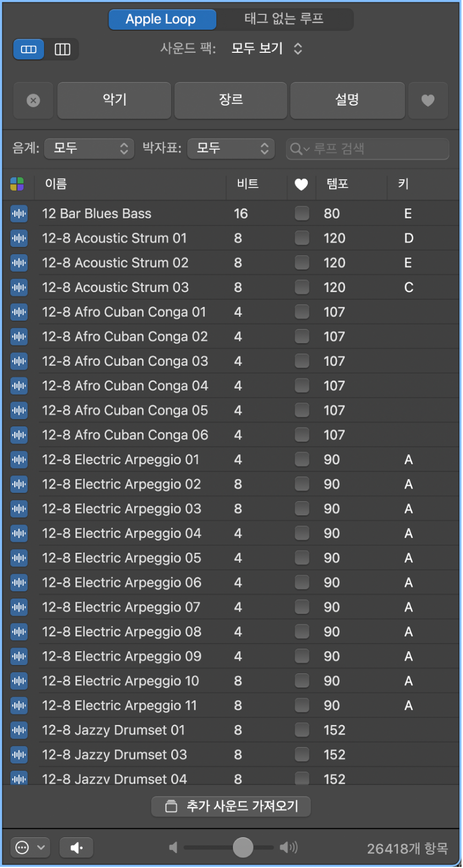Switch to button view icon
This screenshot has height=868, width=463.
[x=29, y=50]
